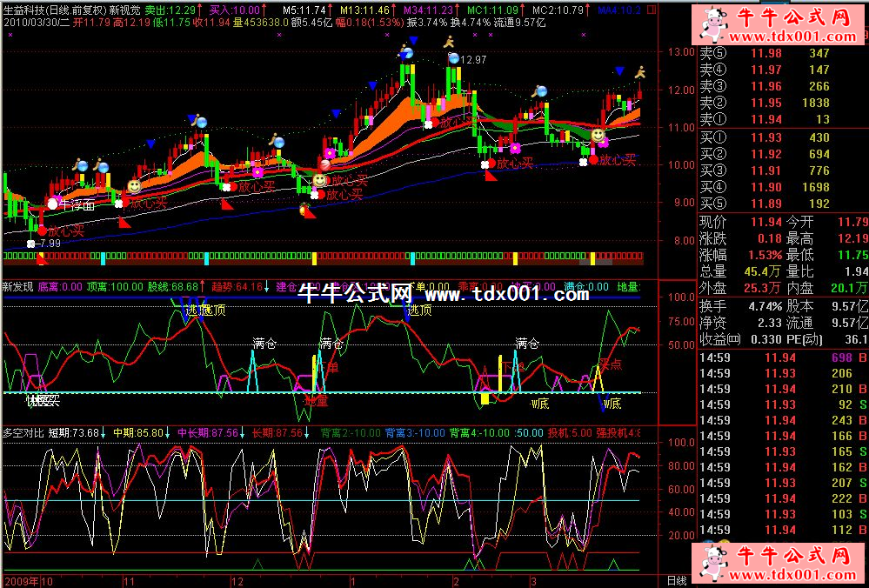
Task: Click the 牛浮面 signal label on chart
Action: (x=77, y=205)
